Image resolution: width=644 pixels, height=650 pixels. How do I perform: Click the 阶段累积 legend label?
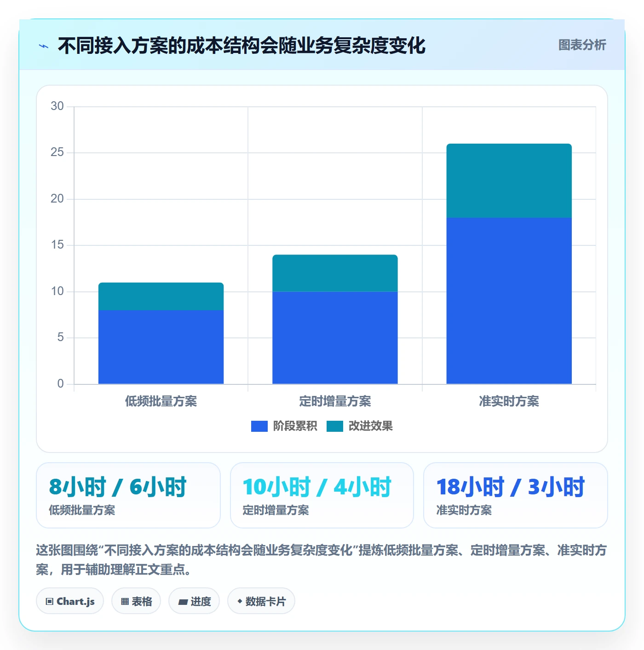point(295,426)
